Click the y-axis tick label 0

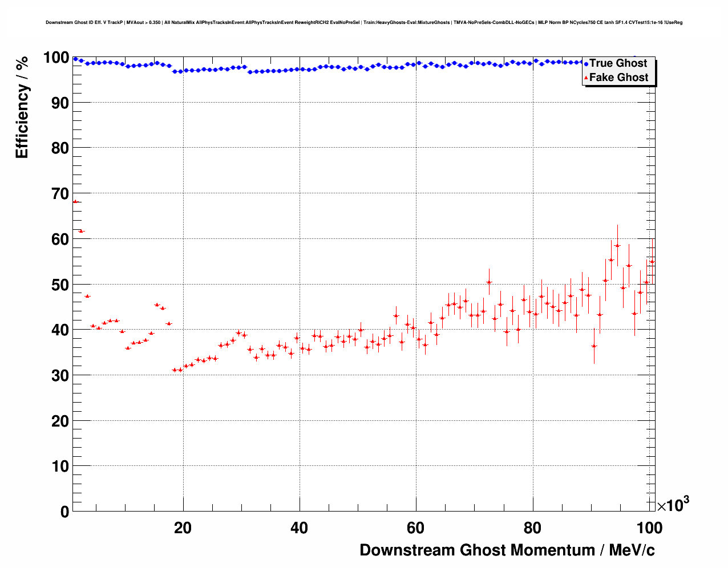pos(64,512)
